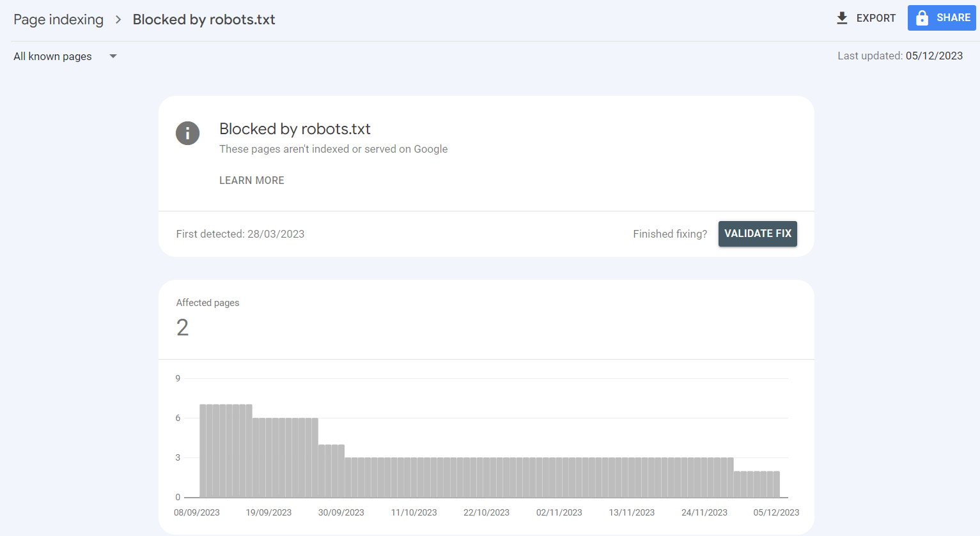Click the y-axis value 6

pyautogui.click(x=178, y=418)
